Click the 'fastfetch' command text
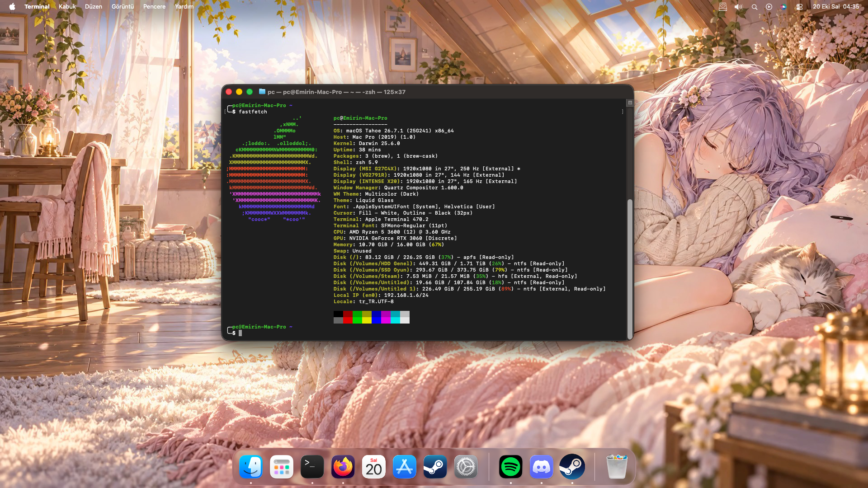This screenshot has height=488, width=868. coord(253,112)
